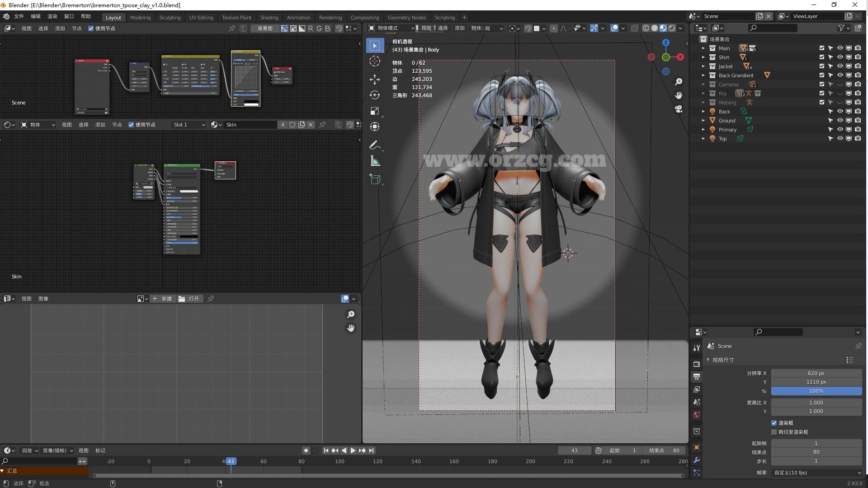Open the Output properties tab
The width and height of the screenshot is (868, 488).
tap(697, 376)
